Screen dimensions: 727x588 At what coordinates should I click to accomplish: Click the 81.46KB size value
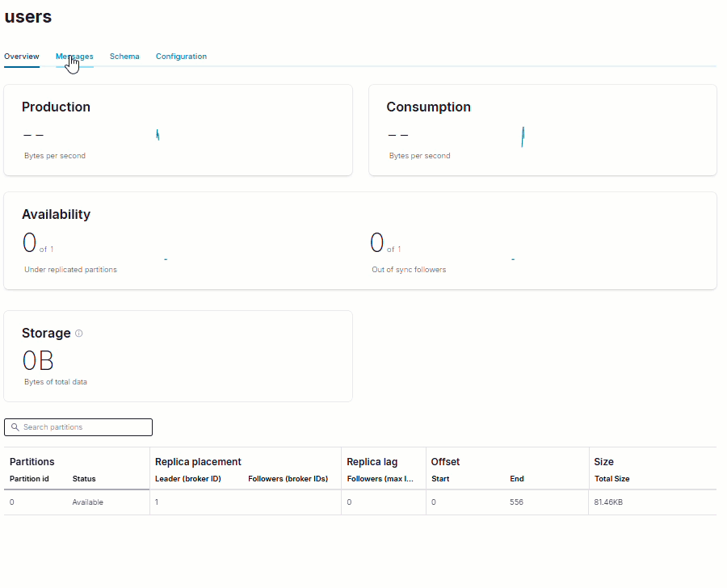point(608,502)
